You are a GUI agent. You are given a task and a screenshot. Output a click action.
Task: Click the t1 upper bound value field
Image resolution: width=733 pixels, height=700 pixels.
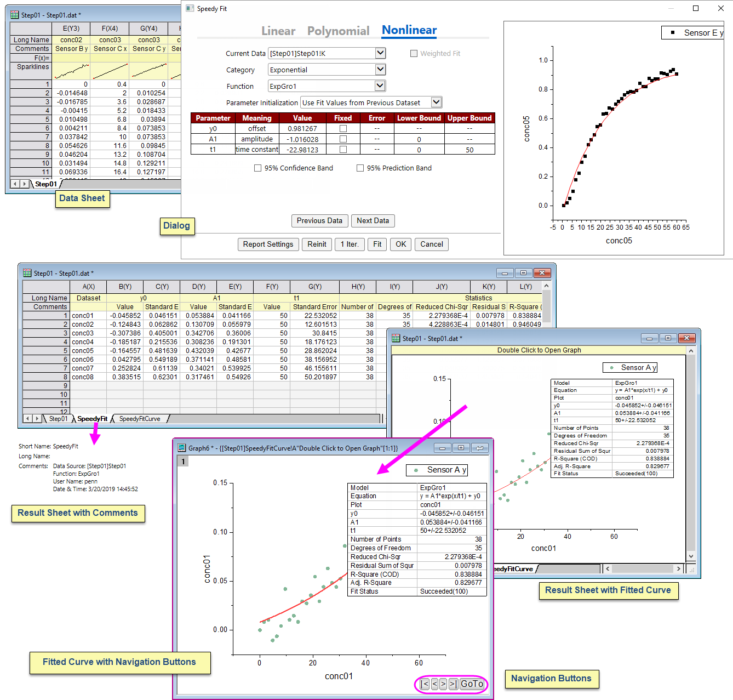(469, 150)
